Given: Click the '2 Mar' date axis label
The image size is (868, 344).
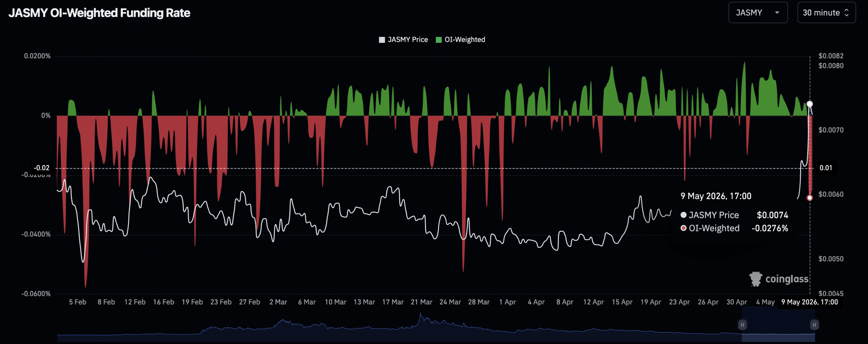Looking at the screenshot, I should point(278,302).
